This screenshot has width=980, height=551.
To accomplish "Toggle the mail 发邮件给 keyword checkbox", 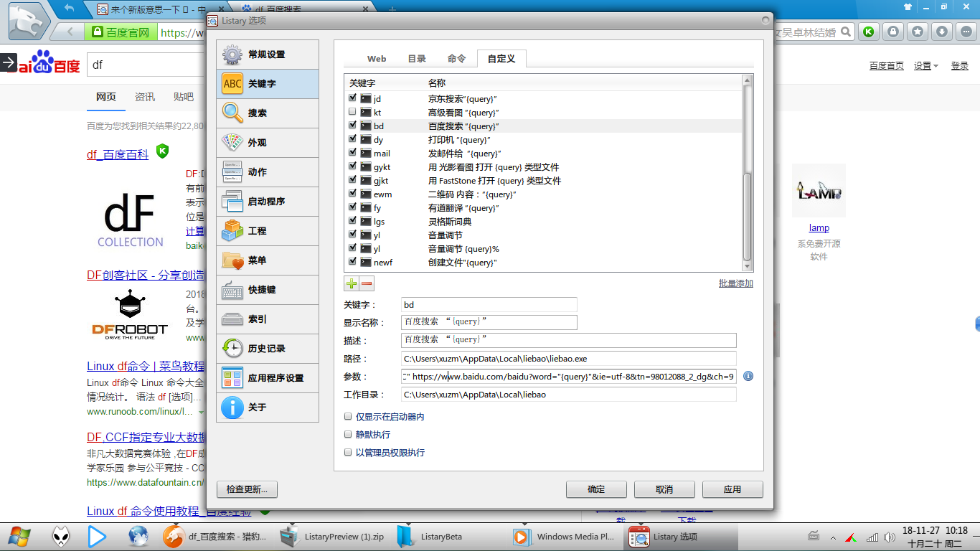I will [x=352, y=153].
